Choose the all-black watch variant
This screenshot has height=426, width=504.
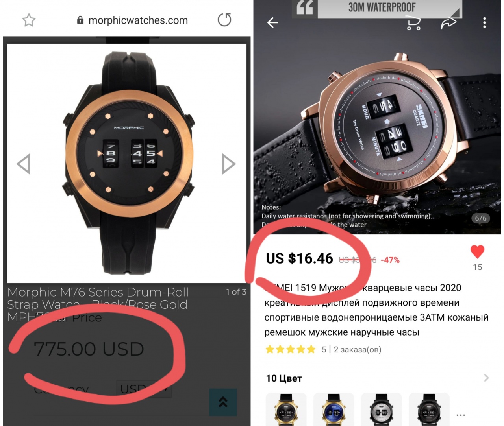[x=429, y=409]
